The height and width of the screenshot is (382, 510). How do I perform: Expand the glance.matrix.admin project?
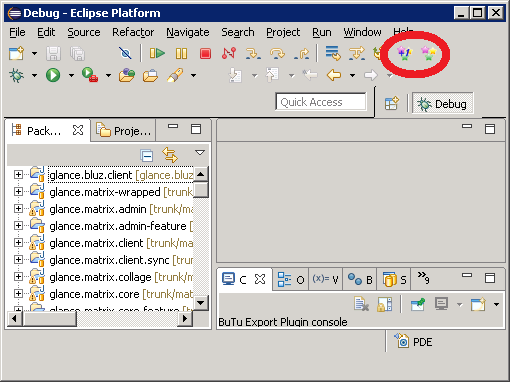(x=18, y=208)
